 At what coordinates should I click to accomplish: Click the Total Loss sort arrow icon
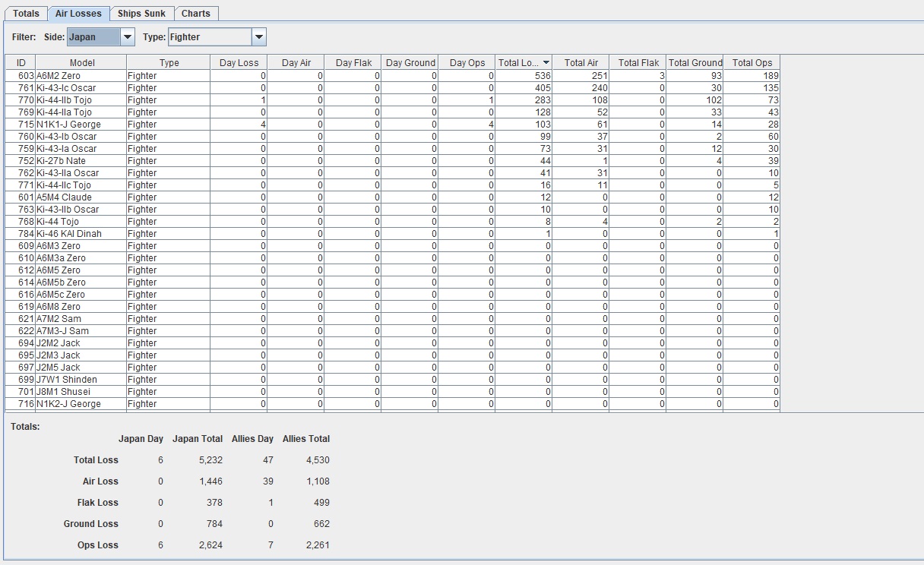coord(546,63)
